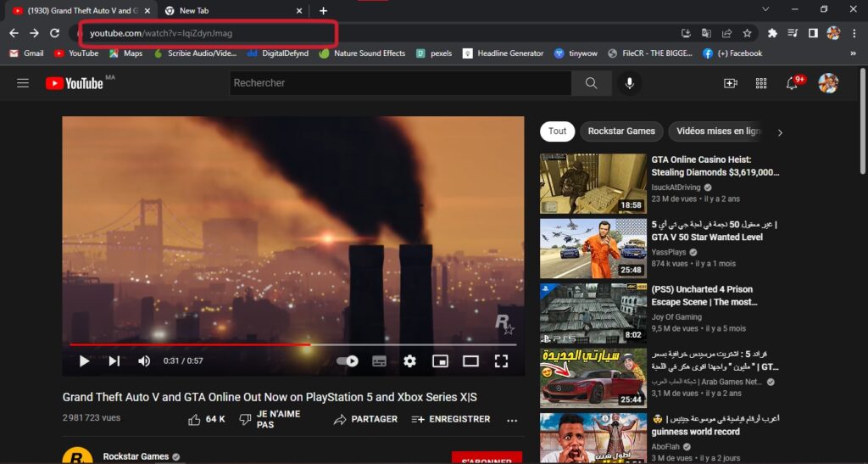Screen dimensions: 868x464
Task: Subscribe to Rockstar Games channel
Action: (x=487, y=458)
